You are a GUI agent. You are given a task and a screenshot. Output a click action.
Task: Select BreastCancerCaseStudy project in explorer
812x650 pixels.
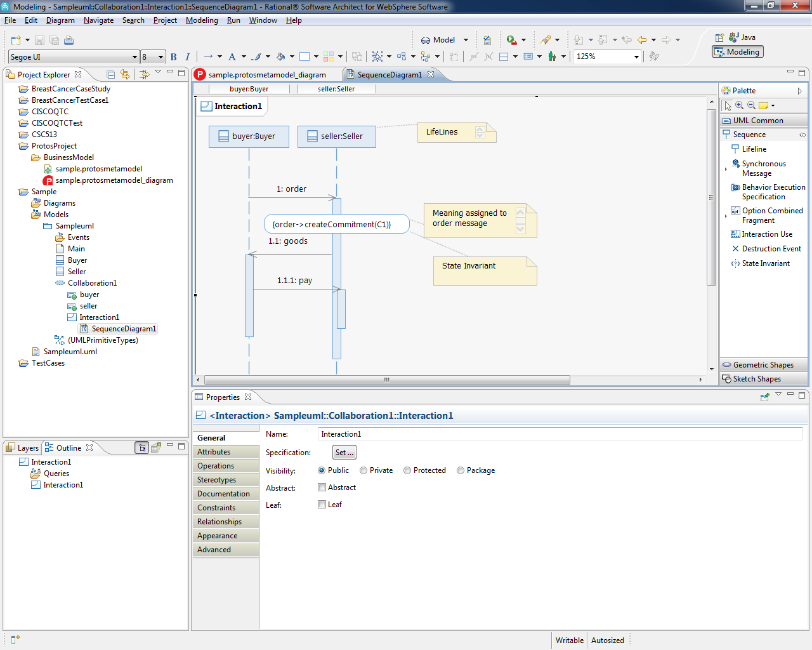(70, 89)
